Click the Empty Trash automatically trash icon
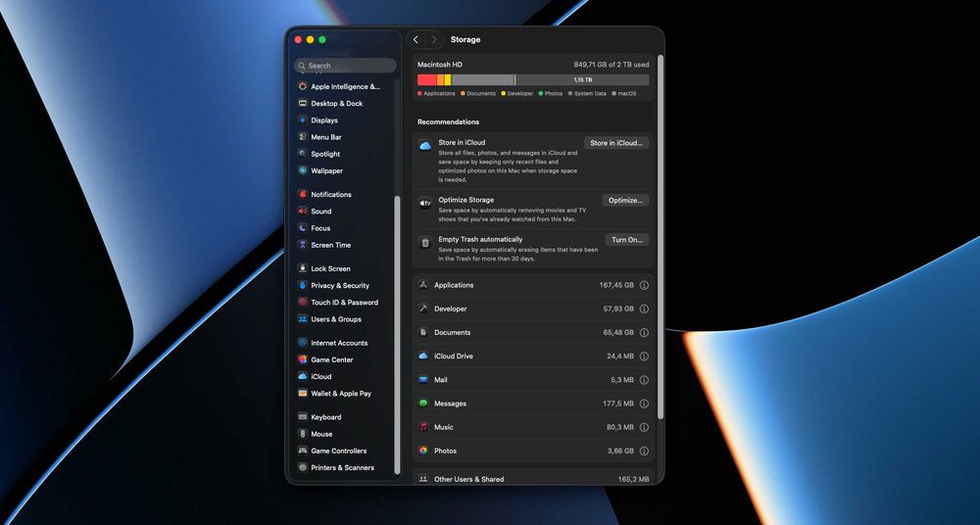 (425, 243)
